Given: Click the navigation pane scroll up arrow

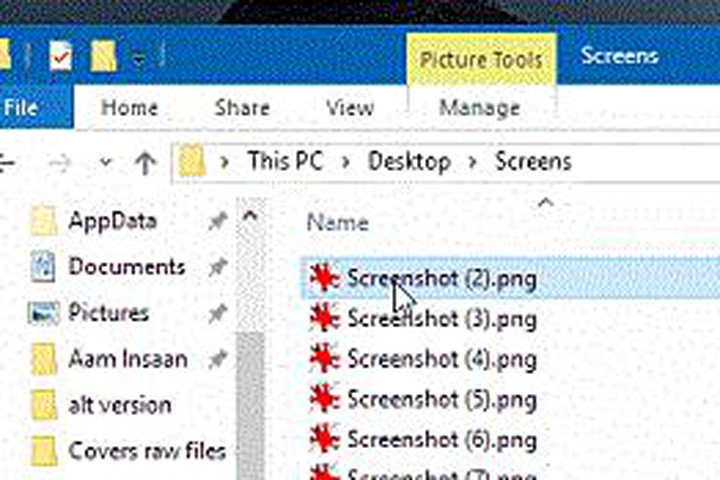Looking at the screenshot, I should (x=251, y=216).
